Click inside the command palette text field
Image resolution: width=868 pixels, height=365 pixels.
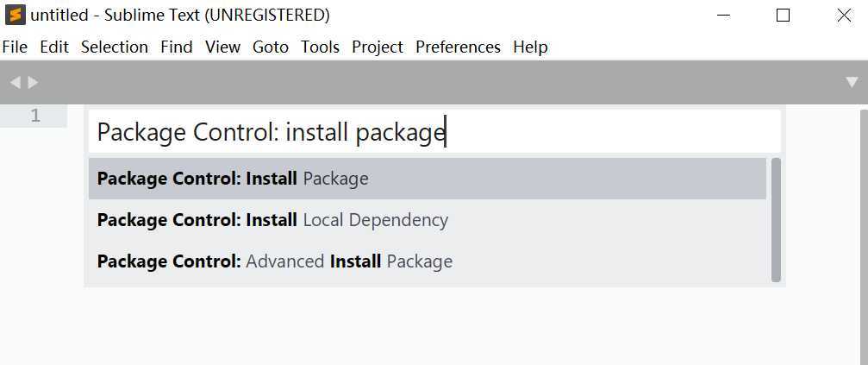click(434, 131)
